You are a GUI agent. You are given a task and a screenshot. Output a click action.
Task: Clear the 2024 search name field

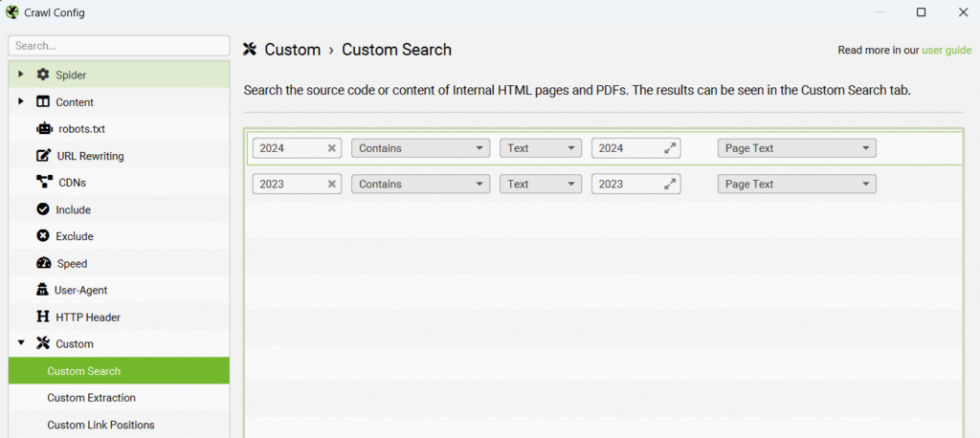(x=332, y=148)
